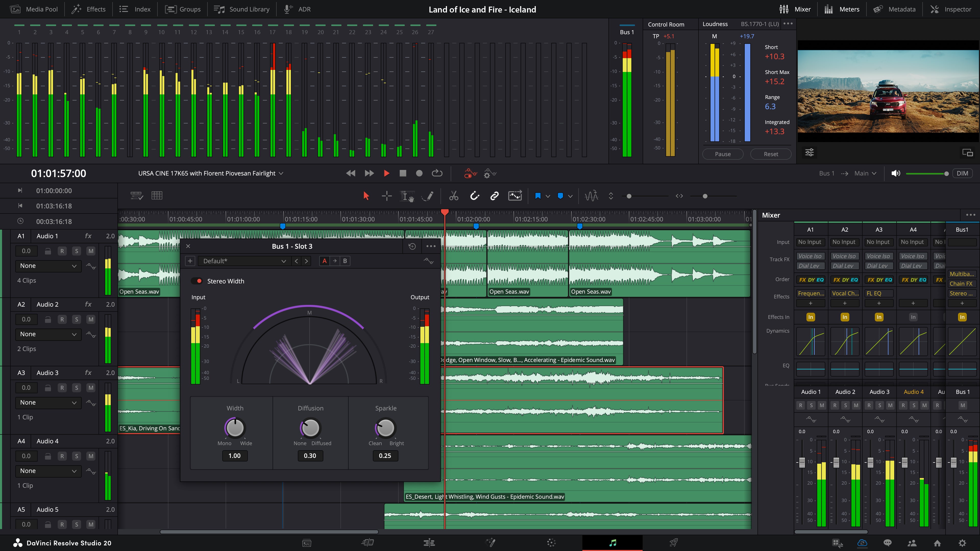The height and width of the screenshot is (551, 980).
Task: Solo the Audio 3 track
Action: (x=77, y=387)
